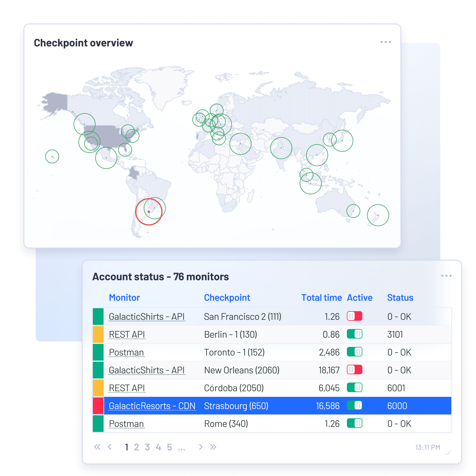Image resolution: width=476 pixels, height=476 pixels.
Task: Click red status swatch of GalacticResorts row
Action: [98, 406]
